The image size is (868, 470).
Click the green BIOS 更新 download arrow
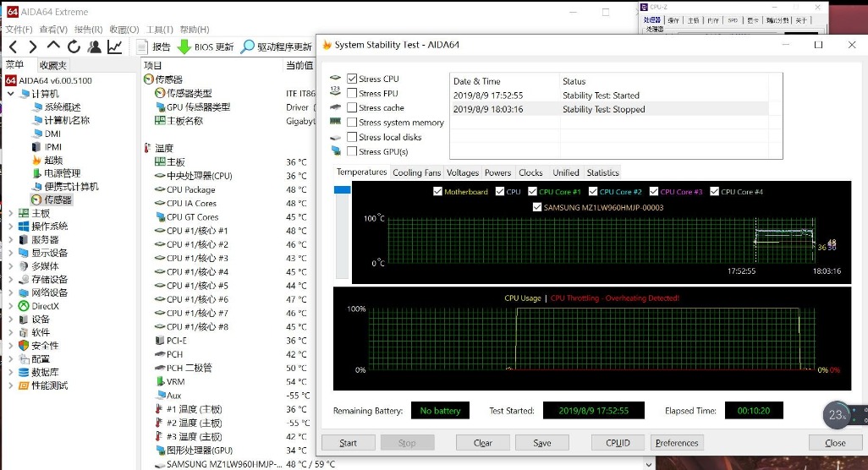pos(184,47)
